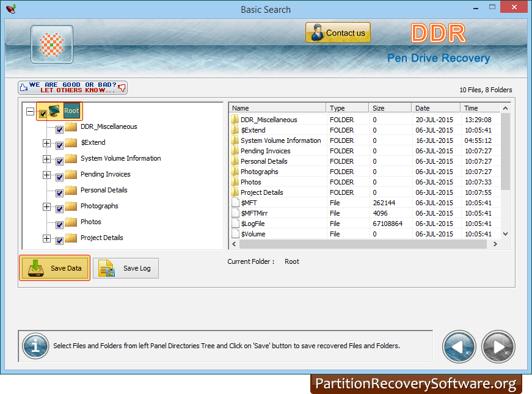This screenshot has width=532, height=394.
Task: Click the thumbs-down feedback icon
Action: coord(122,88)
